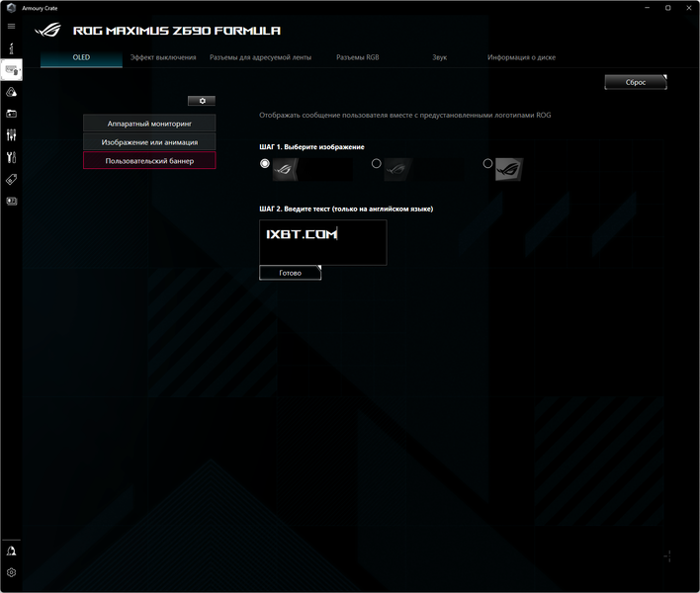Open the News sidebar icon

tap(11, 202)
